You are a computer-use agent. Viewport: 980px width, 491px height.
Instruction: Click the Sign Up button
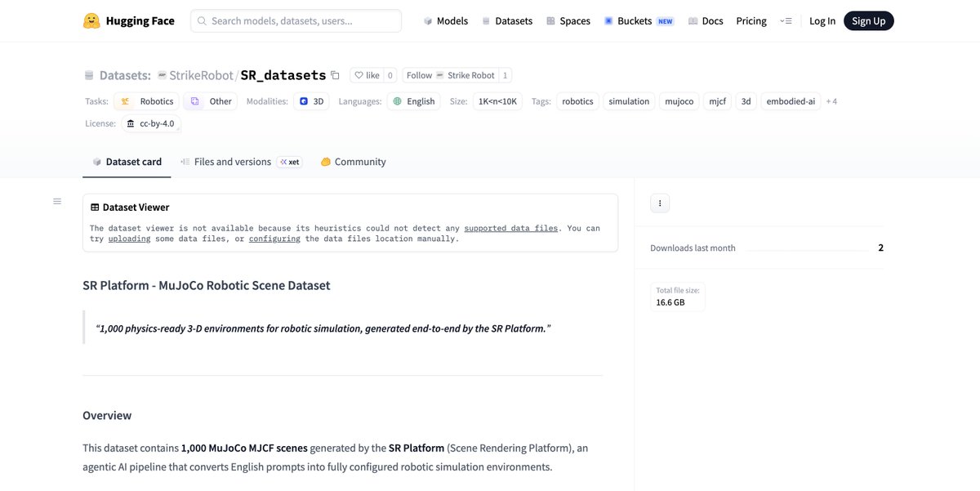[868, 21]
